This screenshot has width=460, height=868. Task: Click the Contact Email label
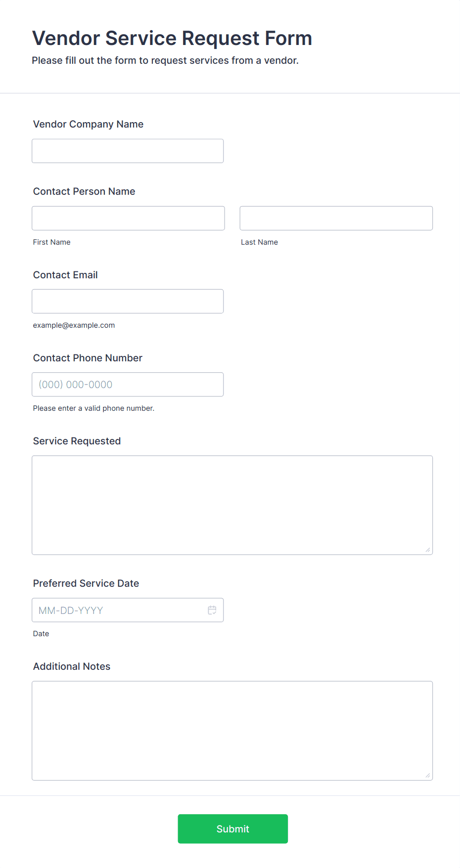tap(65, 275)
